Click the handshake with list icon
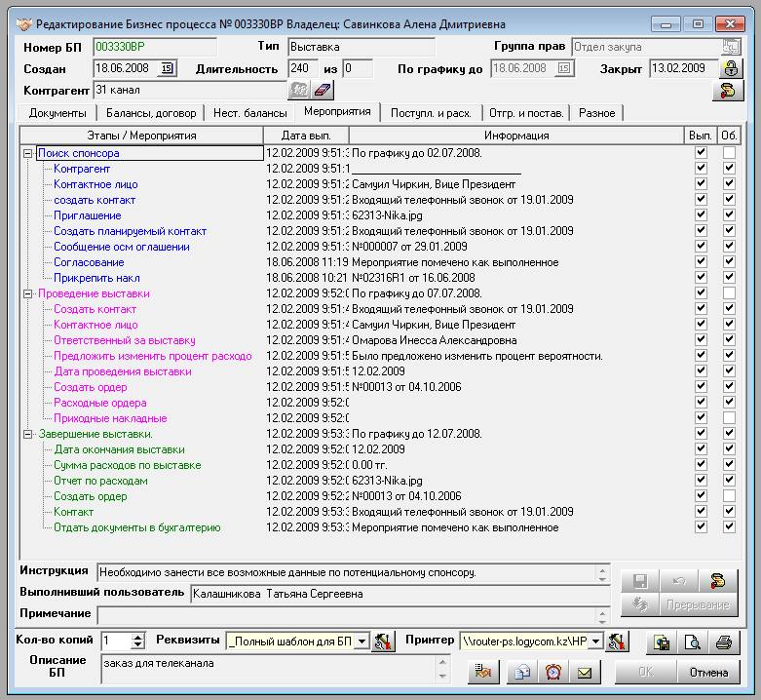 (x=483, y=672)
